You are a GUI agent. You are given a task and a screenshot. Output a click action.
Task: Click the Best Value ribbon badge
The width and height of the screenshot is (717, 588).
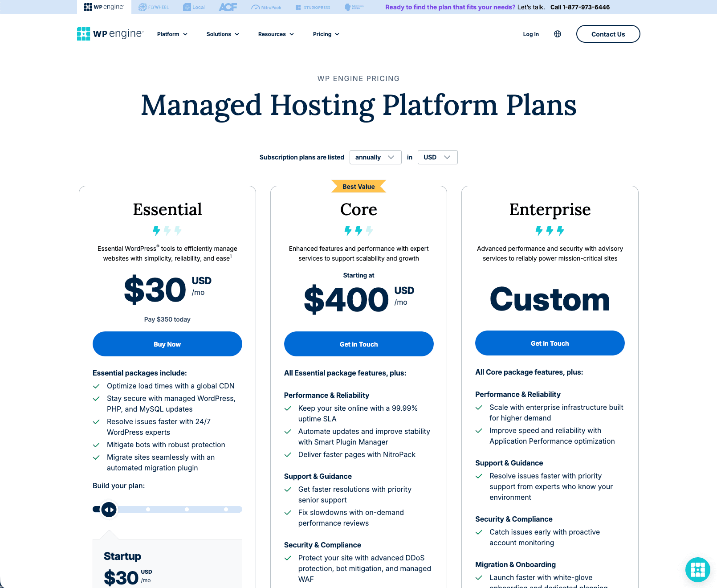pos(358,186)
